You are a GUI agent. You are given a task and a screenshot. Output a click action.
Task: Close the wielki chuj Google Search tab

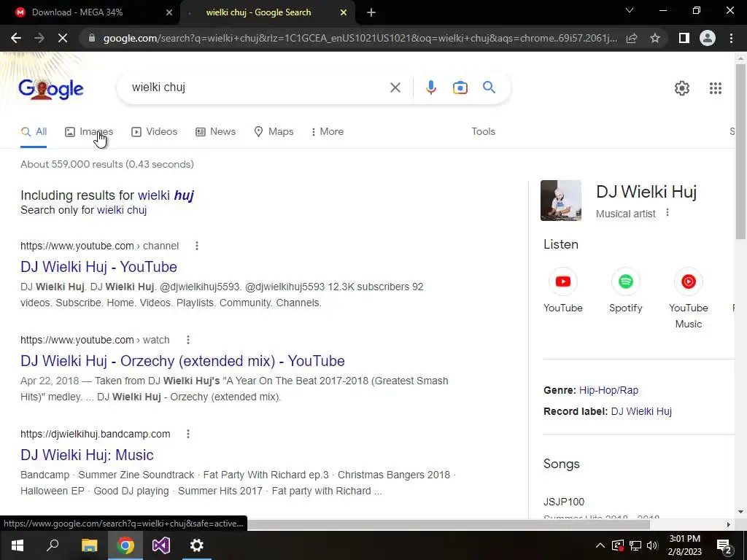(344, 12)
